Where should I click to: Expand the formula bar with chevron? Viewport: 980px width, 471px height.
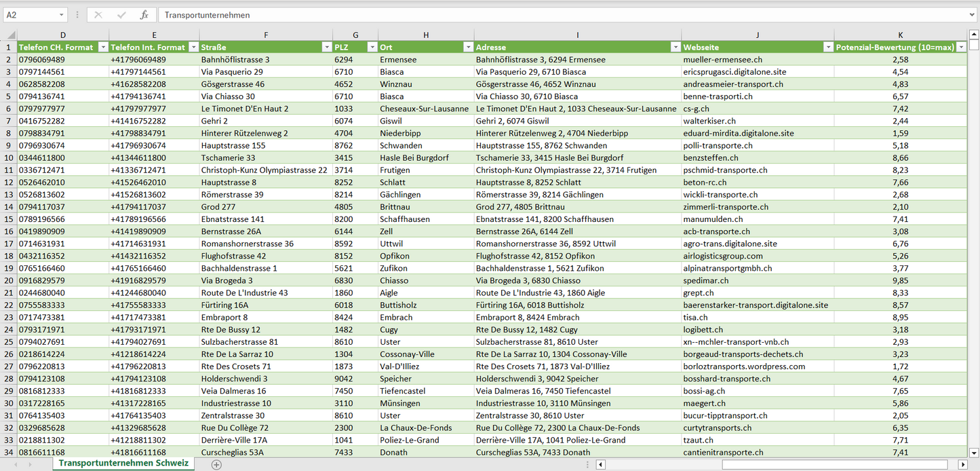click(973, 15)
